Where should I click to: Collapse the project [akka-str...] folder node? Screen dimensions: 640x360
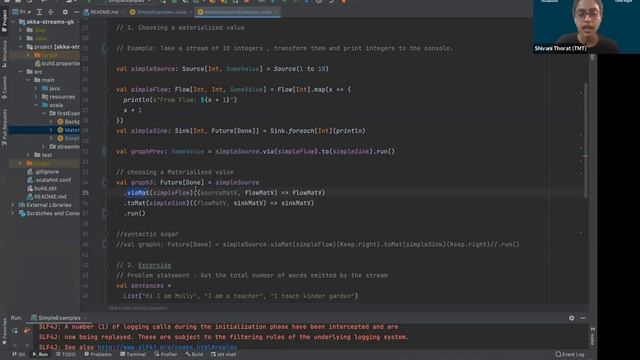21,47
